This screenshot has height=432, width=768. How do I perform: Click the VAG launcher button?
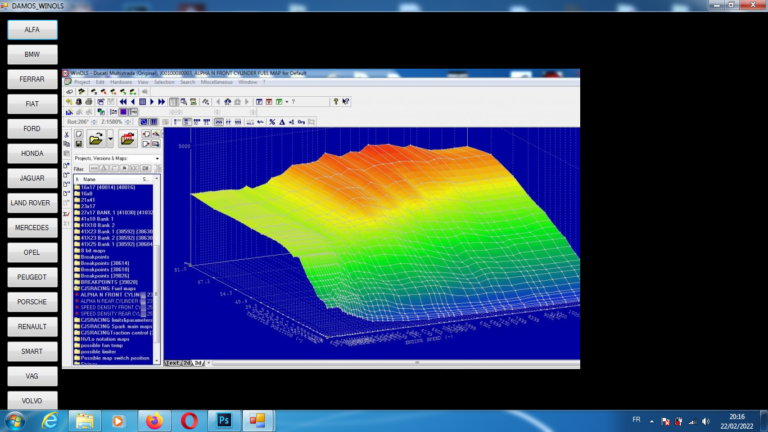tap(32, 376)
